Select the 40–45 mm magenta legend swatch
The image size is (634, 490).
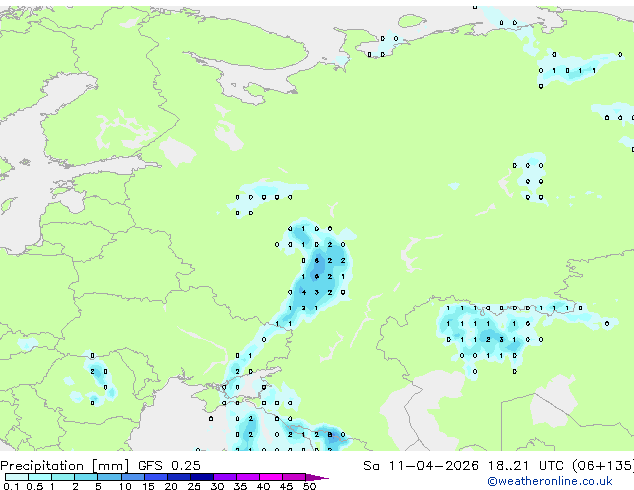click(271, 477)
